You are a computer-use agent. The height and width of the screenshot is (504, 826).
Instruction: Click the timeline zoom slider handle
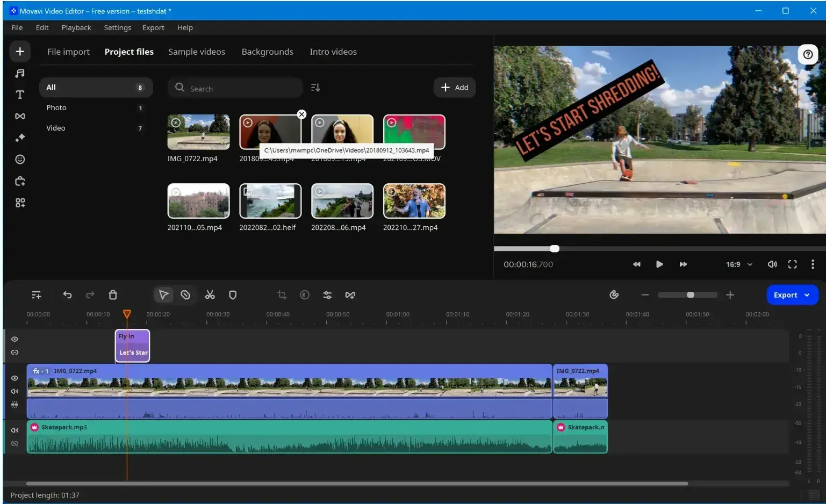691,295
